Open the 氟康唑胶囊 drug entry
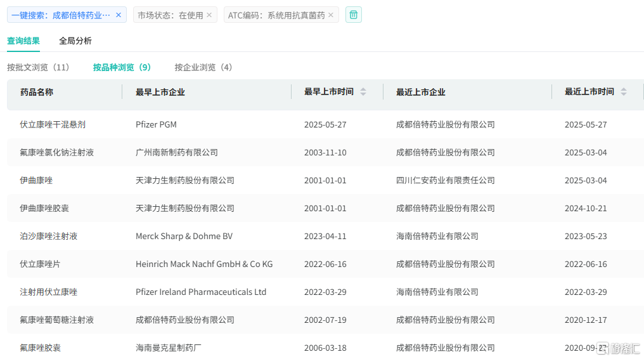This screenshot has height=359, width=644. coord(41,348)
